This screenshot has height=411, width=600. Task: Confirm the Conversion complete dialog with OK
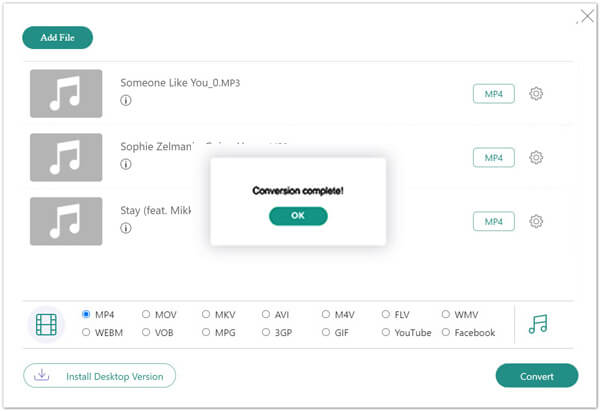click(x=298, y=216)
